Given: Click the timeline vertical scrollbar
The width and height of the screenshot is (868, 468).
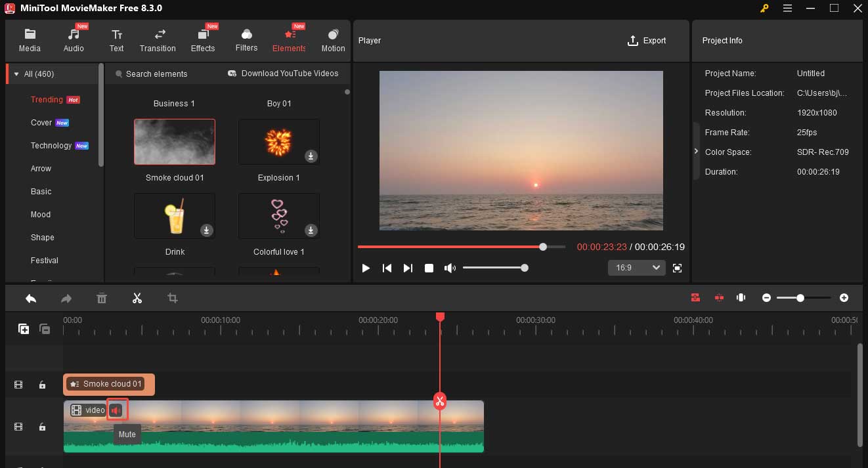Looking at the screenshot, I should (859, 394).
